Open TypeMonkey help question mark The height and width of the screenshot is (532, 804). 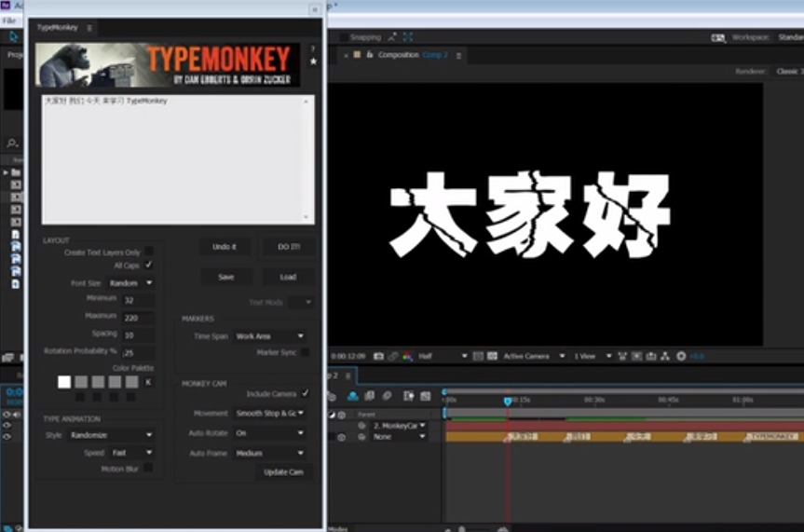click(x=313, y=49)
